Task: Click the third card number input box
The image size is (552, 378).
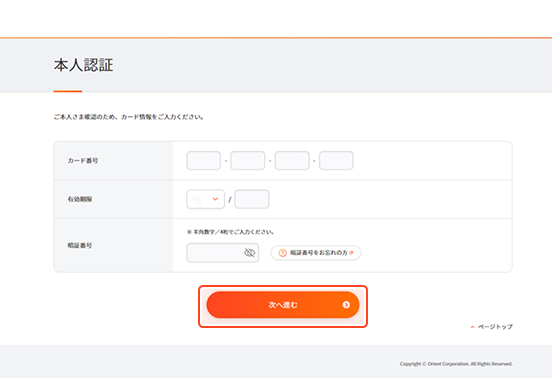Action: pos(292,160)
